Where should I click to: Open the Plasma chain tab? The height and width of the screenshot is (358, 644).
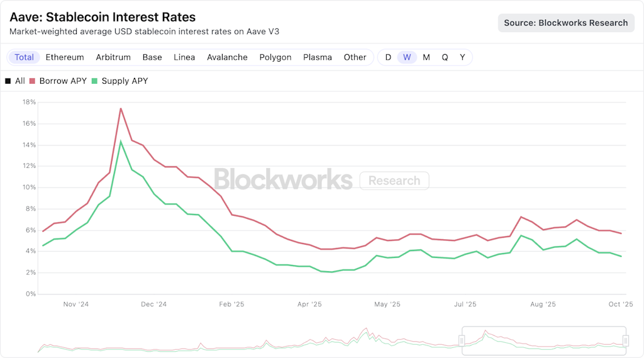[x=318, y=57]
